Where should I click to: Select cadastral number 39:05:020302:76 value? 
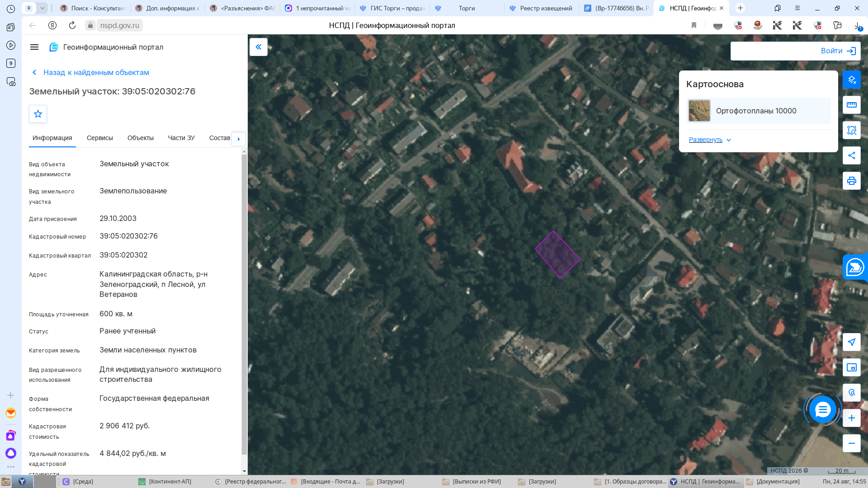(128, 236)
